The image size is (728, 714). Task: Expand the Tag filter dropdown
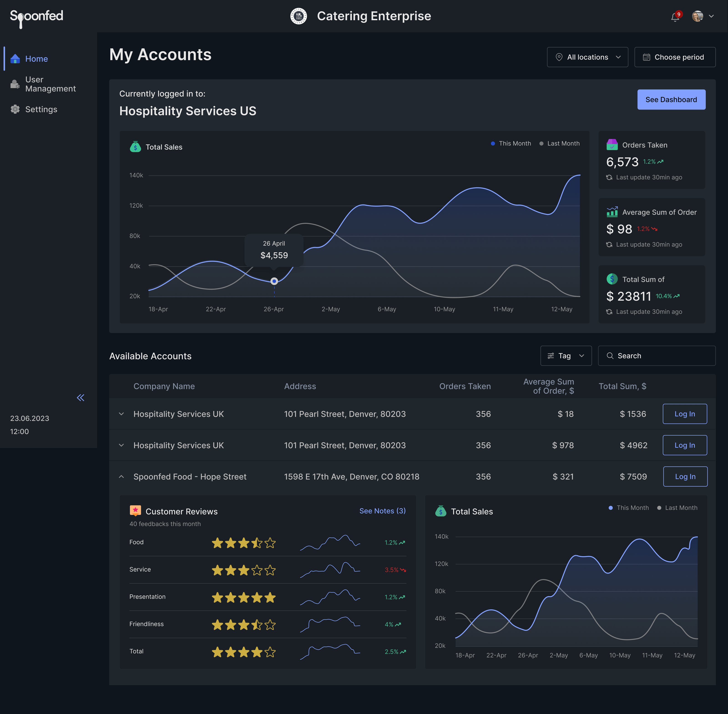566,355
